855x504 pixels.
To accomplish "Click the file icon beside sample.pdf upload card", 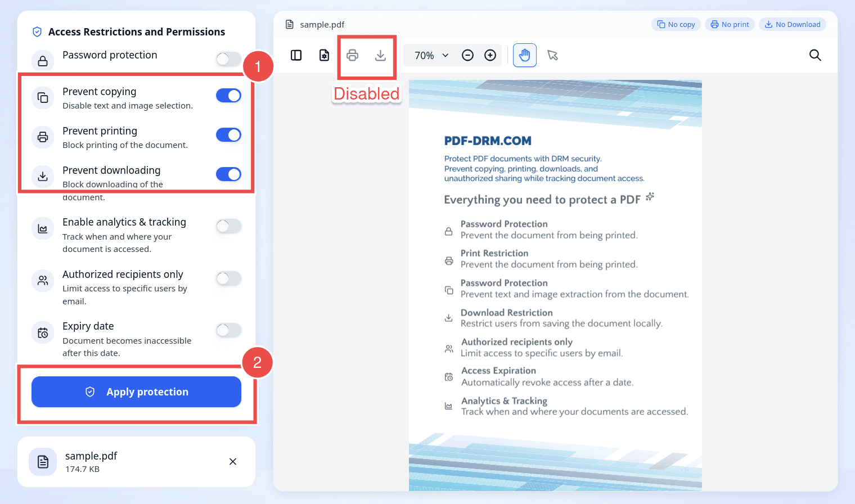I will pos(43,462).
